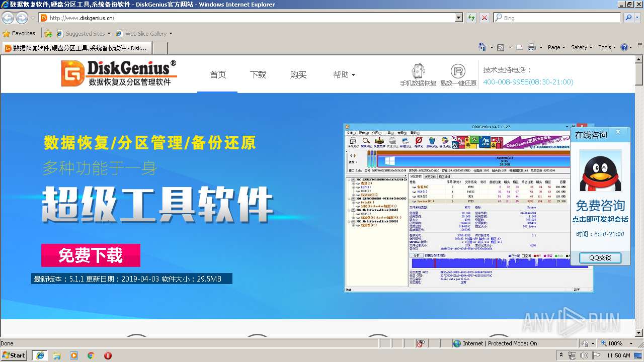Viewport: 644px width, 362px height.
Task: Click 免费咨询 free consultation text
Action: coord(600,206)
